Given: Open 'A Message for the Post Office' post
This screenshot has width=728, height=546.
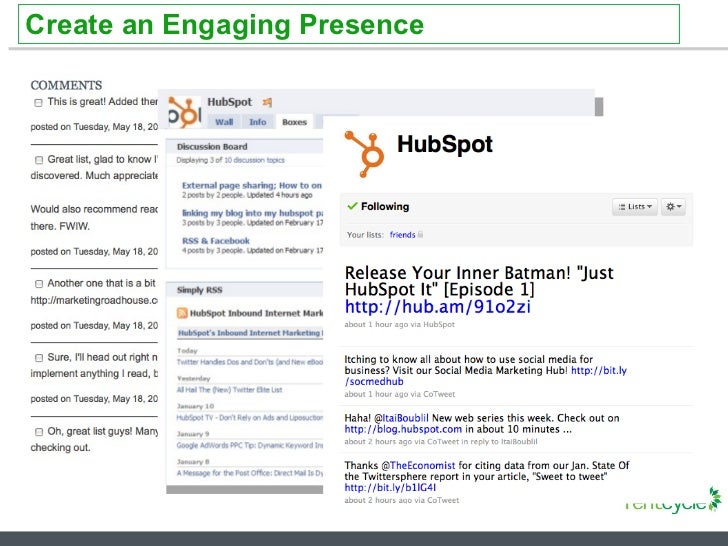Looking at the screenshot, I should click(x=250, y=473).
